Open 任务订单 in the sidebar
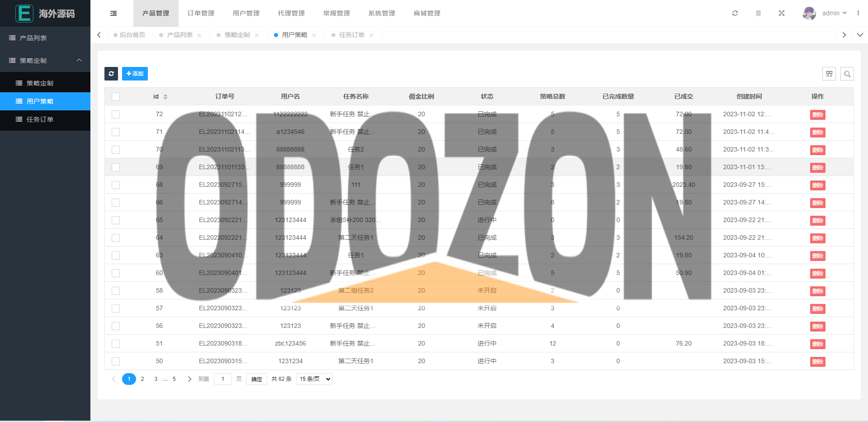Screen dimensions: 868x422 pyautogui.click(x=45, y=119)
